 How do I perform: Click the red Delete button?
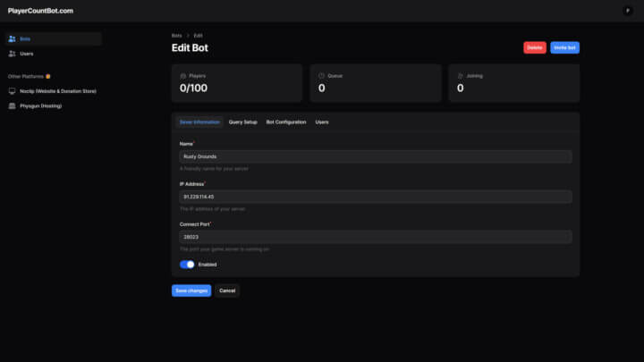tap(535, 47)
